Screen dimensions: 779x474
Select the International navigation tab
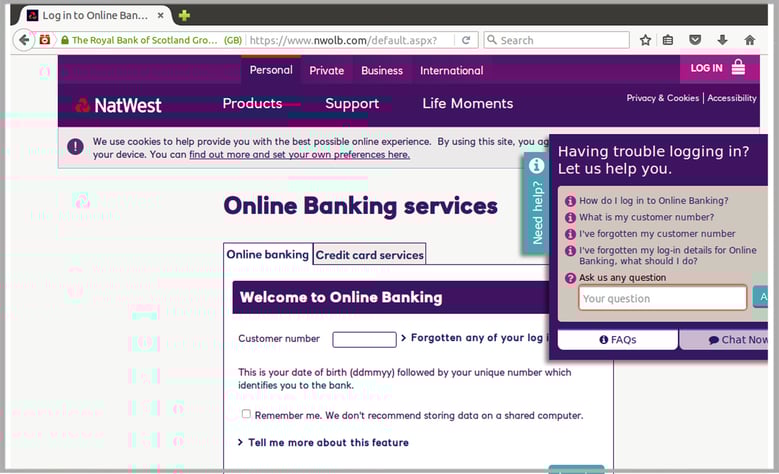452,71
